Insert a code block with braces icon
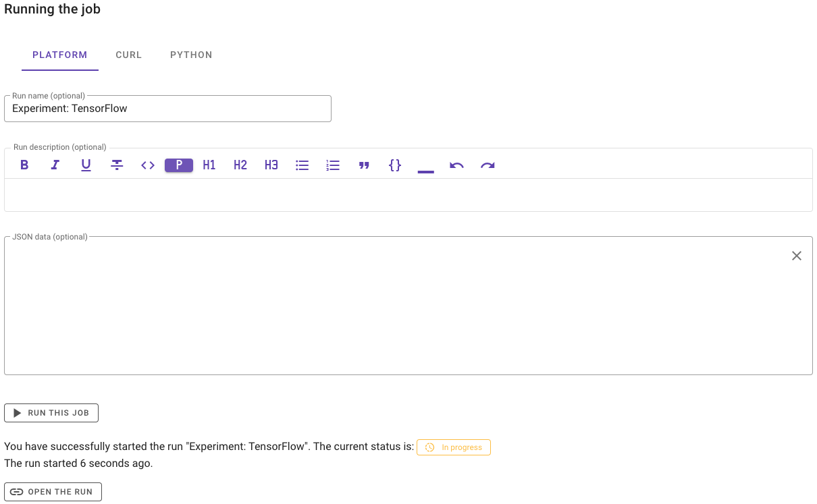 point(395,165)
